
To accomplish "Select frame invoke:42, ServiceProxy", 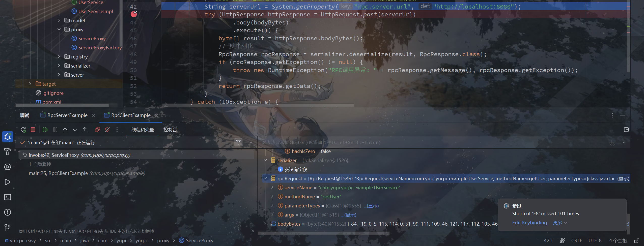I will coord(136,155).
